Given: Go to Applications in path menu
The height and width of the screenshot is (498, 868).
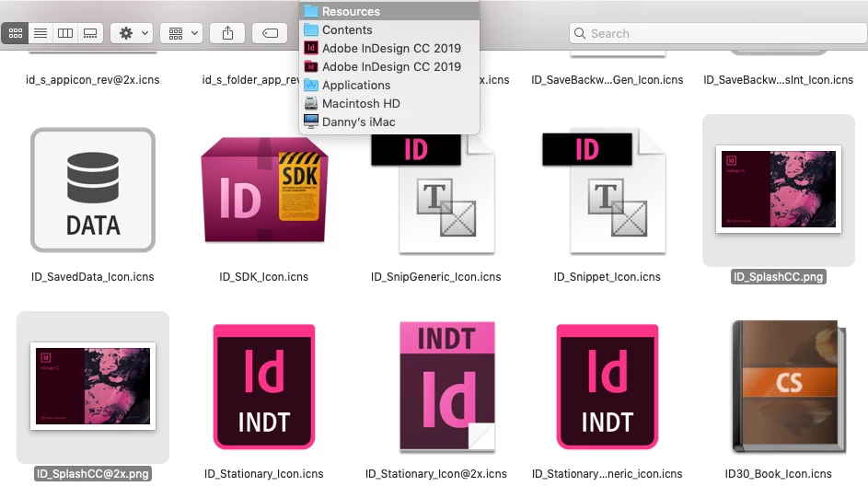Looking at the screenshot, I should [389, 85].
